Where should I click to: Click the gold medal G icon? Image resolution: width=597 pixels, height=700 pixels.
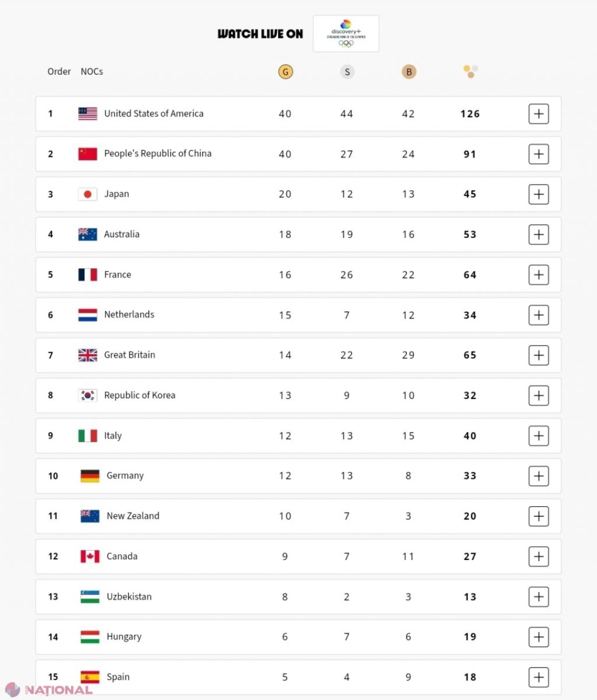[286, 72]
